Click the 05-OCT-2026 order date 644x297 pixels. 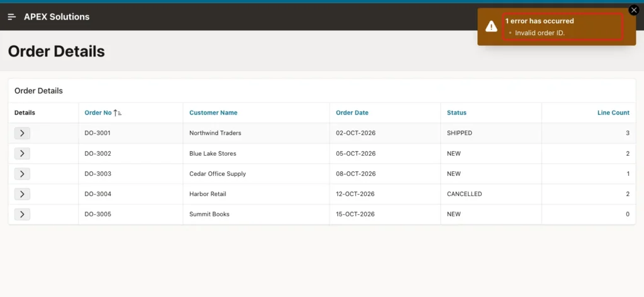coord(356,153)
